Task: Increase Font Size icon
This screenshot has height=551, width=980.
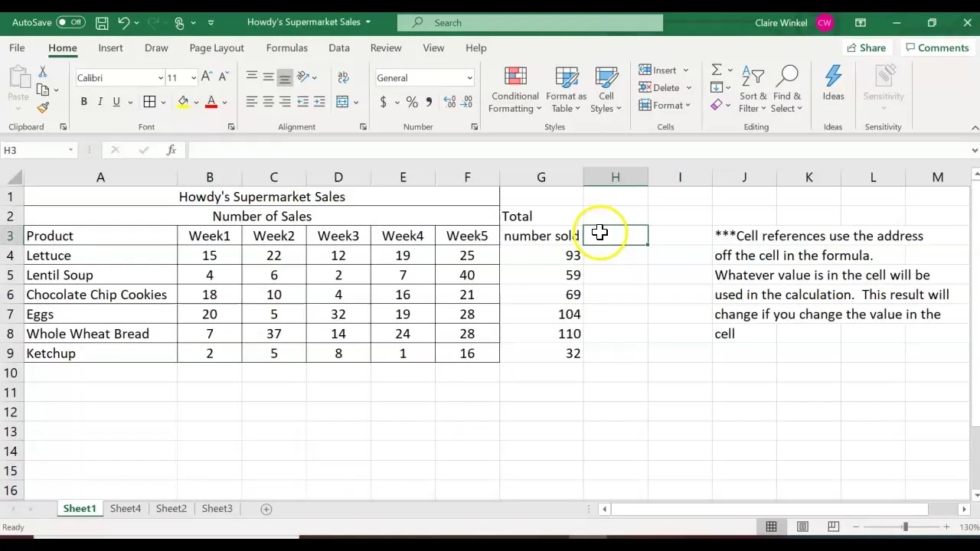Action: tap(207, 77)
